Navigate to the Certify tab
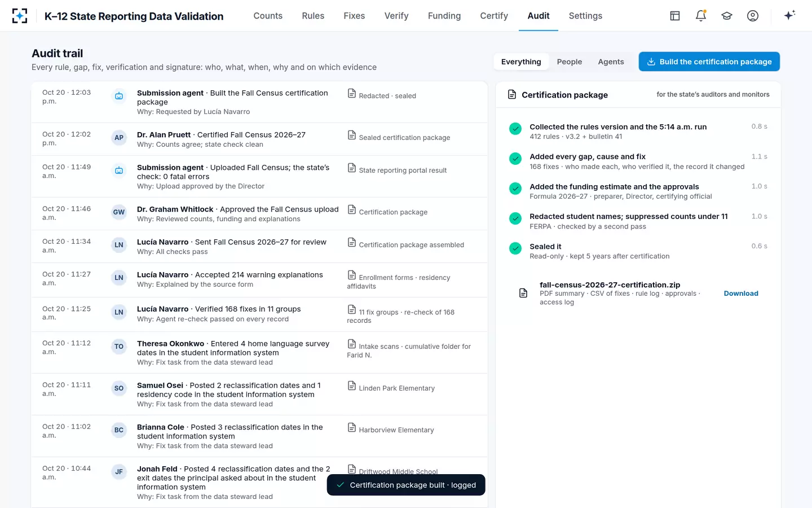 (x=494, y=16)
